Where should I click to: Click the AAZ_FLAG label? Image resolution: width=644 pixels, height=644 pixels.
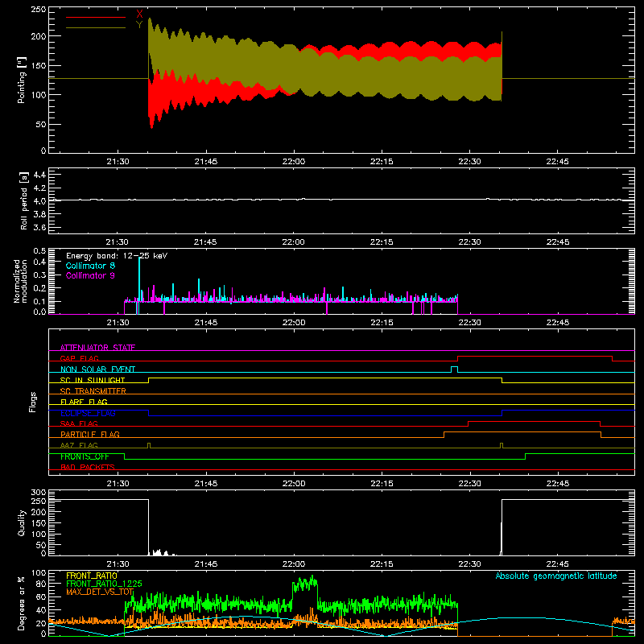tap(79, 445)
